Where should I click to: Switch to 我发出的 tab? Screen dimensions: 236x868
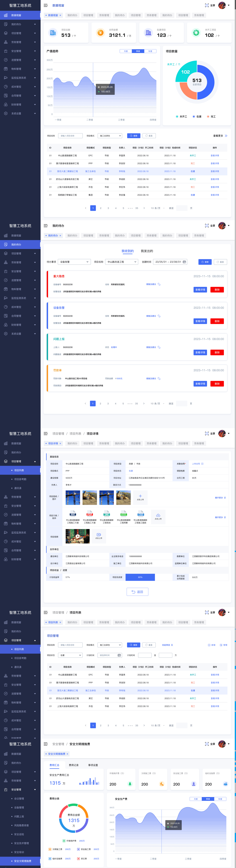(x=147, y=251)
